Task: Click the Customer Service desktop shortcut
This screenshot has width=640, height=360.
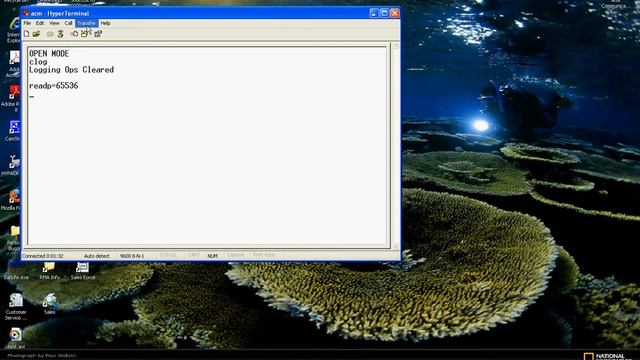Action: point(16,307)
